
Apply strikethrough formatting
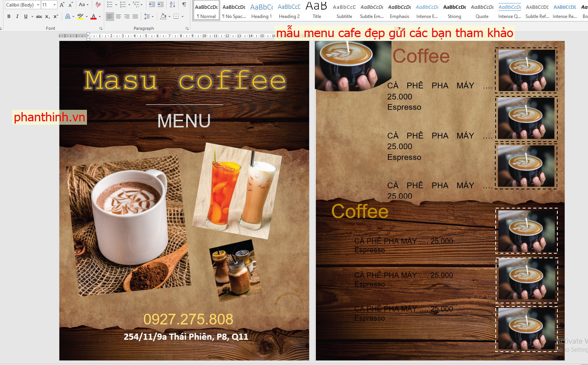(x=39, y=16)
